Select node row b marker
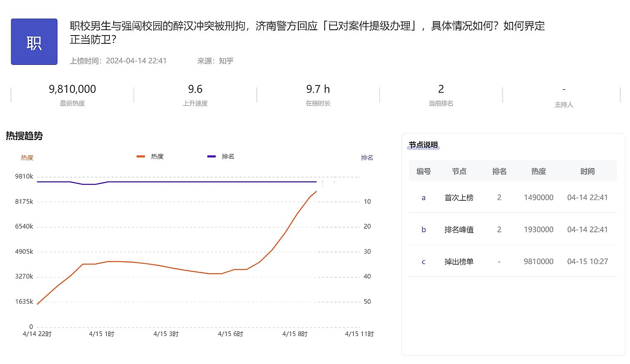The image size is (630, 364). [x=423, y=230]
